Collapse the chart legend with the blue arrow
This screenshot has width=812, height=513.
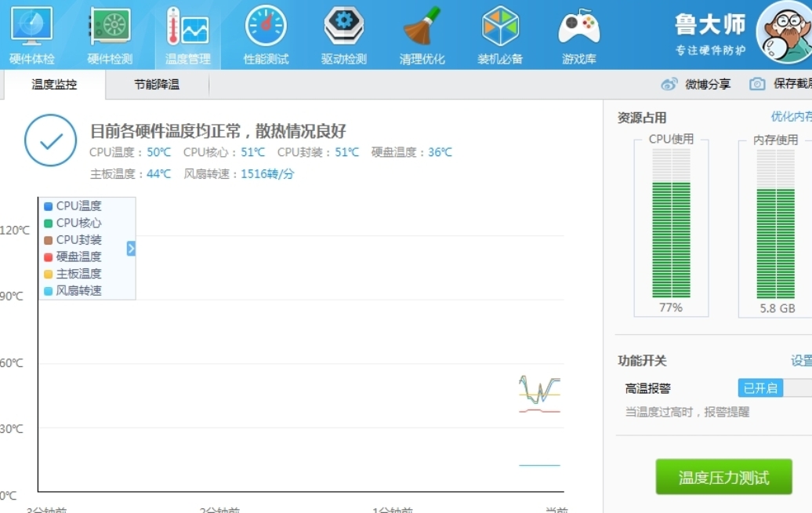pos(131,249)
